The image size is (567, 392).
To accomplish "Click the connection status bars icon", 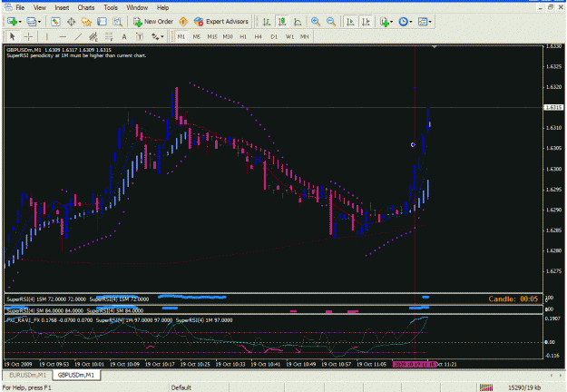I will [x=486, y=387].
